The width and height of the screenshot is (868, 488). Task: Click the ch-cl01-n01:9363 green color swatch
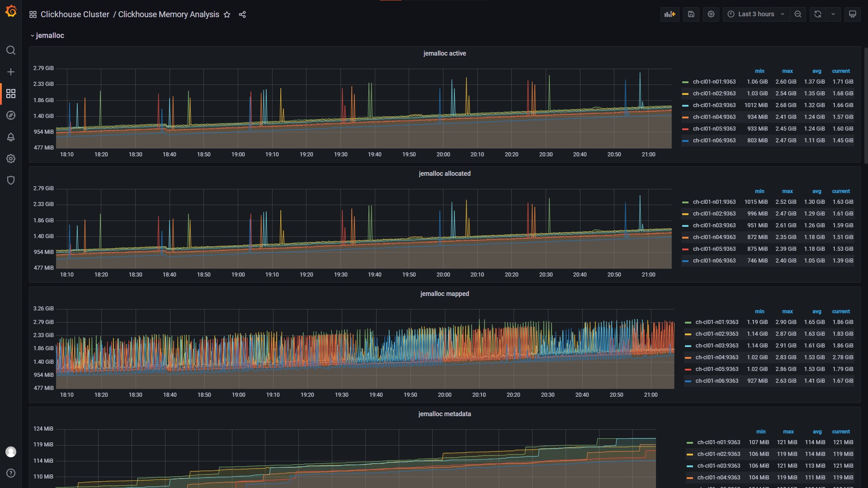tap(685, 82)
